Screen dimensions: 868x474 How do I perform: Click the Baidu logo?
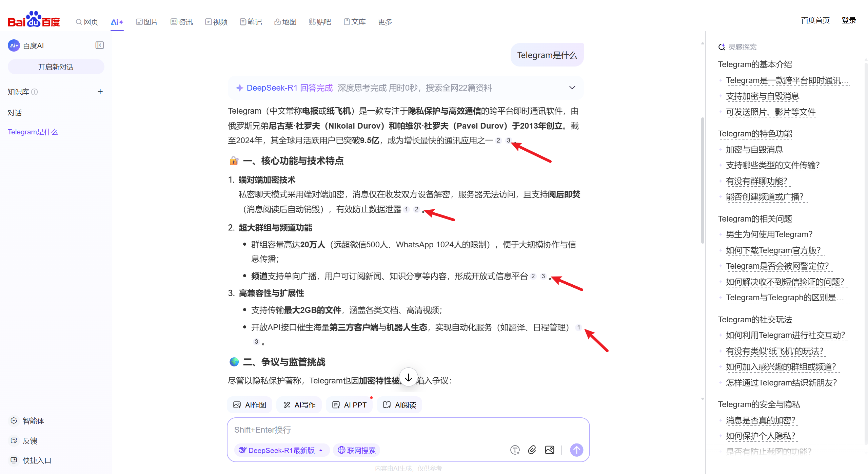[x=34, y=19]
